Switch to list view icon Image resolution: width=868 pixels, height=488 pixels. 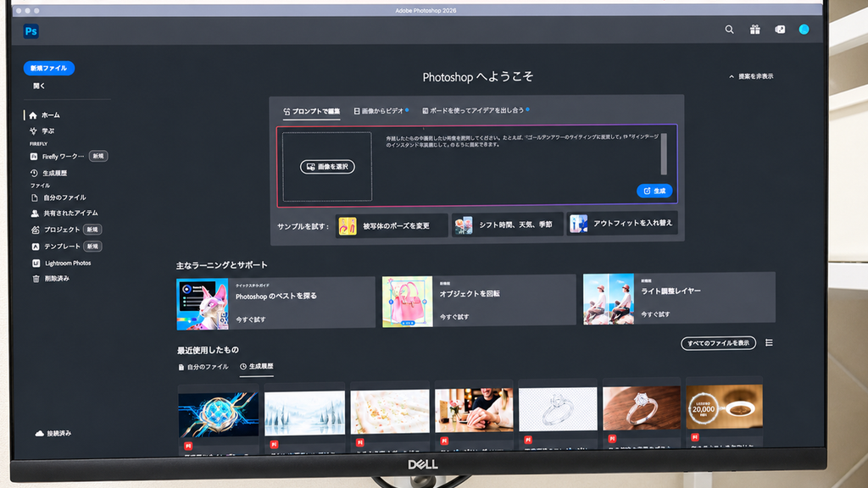pos(769,343)
